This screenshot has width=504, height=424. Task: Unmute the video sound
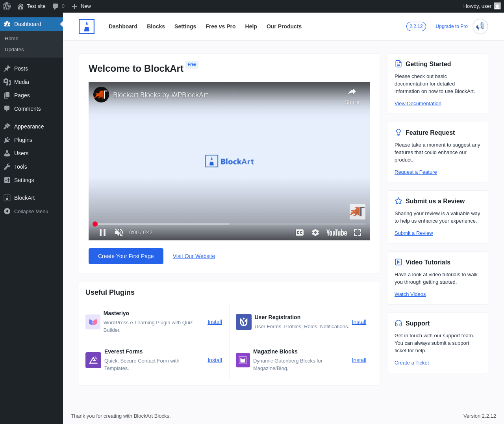click(x=119, y=232)
